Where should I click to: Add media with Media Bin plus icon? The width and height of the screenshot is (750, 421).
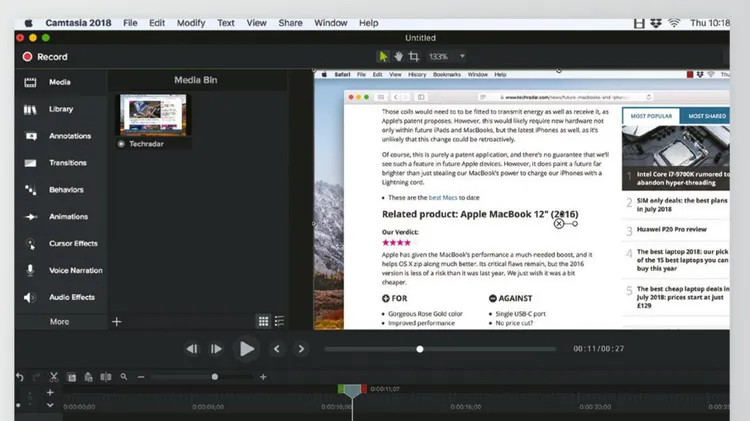click(x=117, y=321)
